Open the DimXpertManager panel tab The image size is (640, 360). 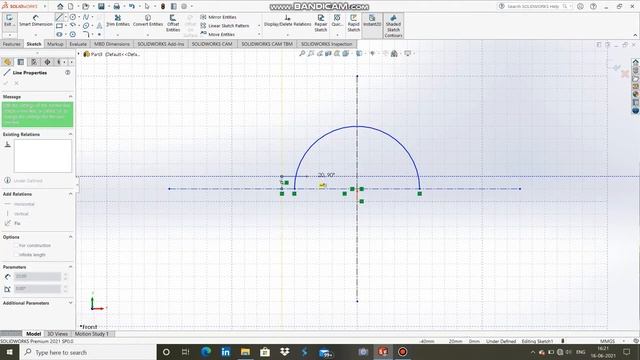pyautogui.click(x=47, y=62)
